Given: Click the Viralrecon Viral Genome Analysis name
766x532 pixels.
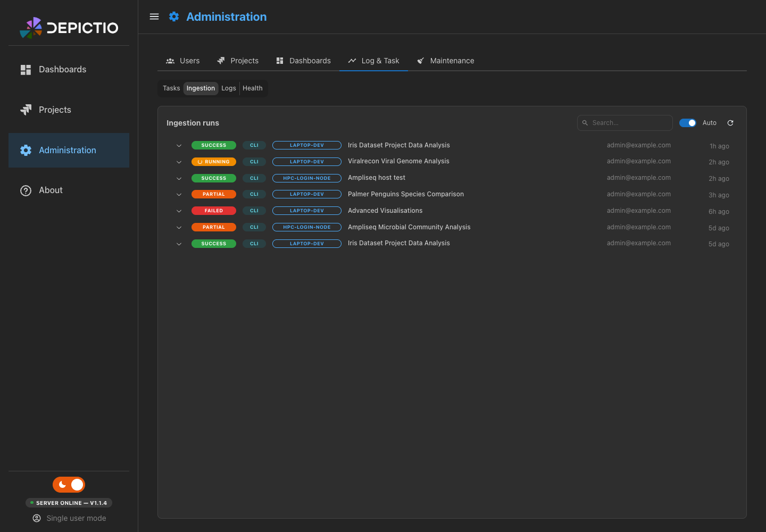Looking at the screenshot, I should (x=398, y=161).
